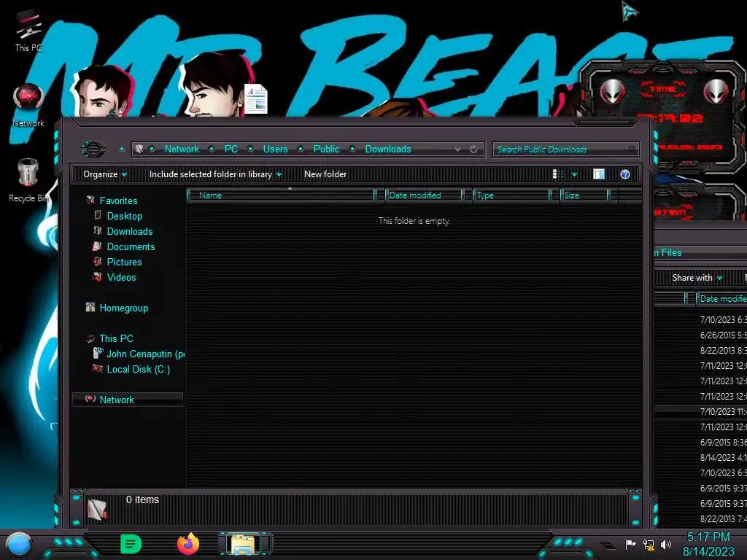Click PC in the address breadcrumb
747x560 pixels.
[x=231, y=149]
